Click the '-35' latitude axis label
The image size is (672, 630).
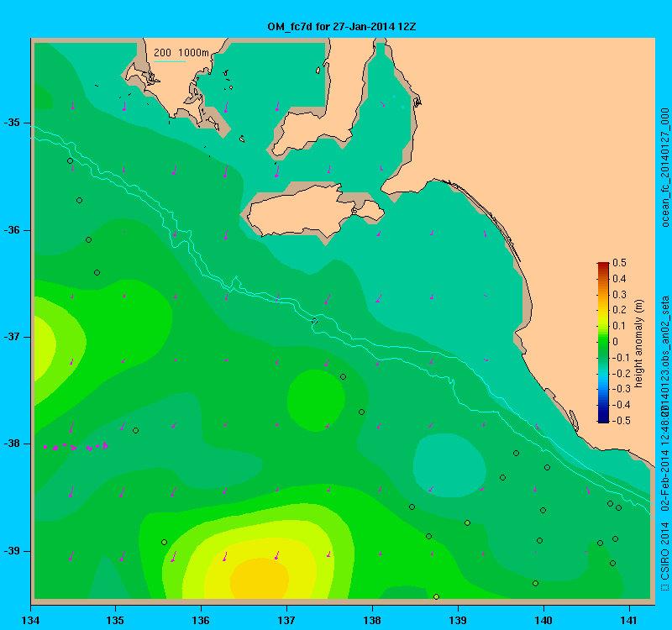[x=13, y=123]
